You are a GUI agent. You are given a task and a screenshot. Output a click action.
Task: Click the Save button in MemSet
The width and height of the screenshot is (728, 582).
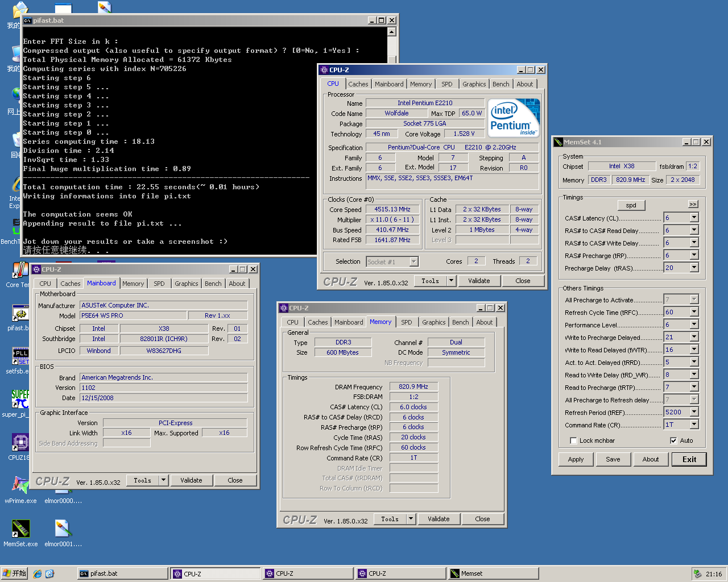click(x=613, y=459)
